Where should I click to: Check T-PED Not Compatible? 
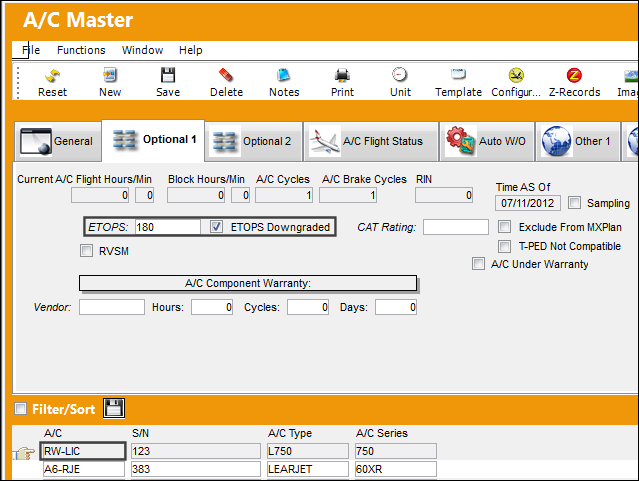point(504,246)
